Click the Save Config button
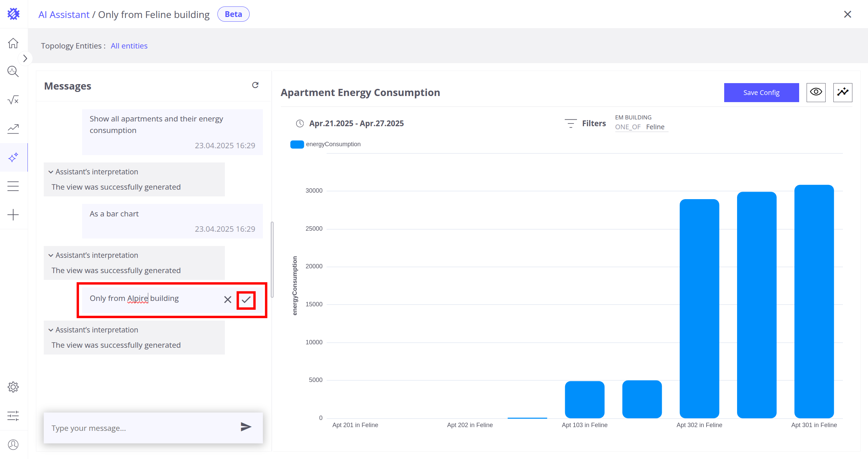This screenshot has width=868, height=459. (761, 92)
